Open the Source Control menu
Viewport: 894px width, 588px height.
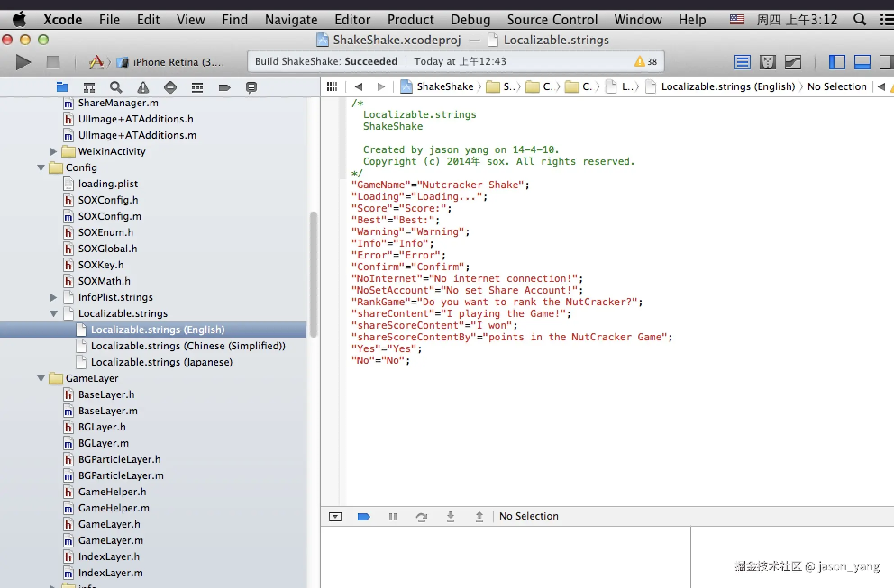coord(552,19)
